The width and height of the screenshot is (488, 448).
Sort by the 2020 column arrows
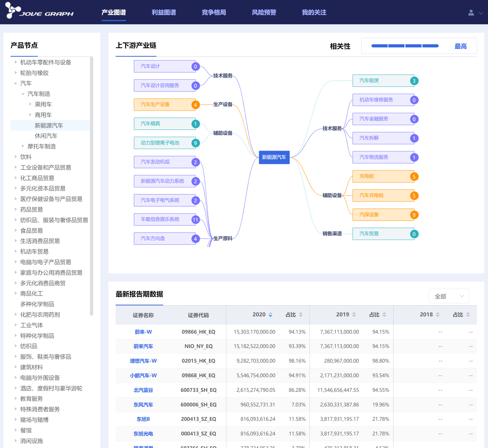tap(270, 315)
